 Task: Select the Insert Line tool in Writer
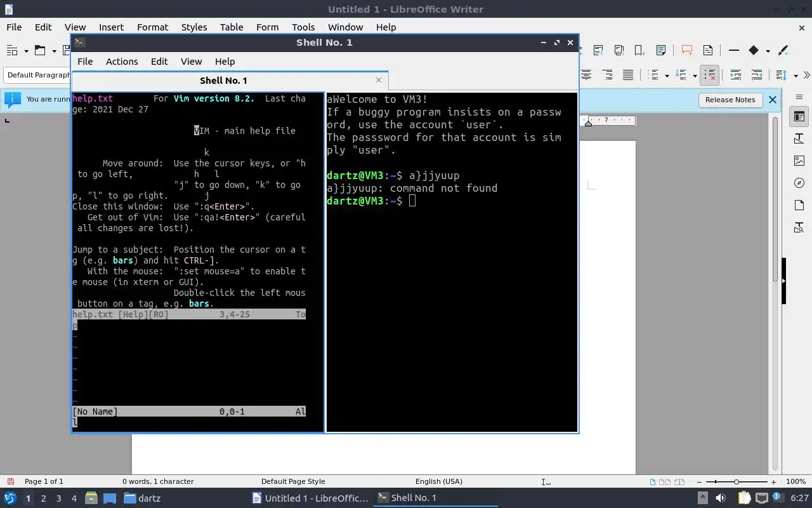pos(734,50)
